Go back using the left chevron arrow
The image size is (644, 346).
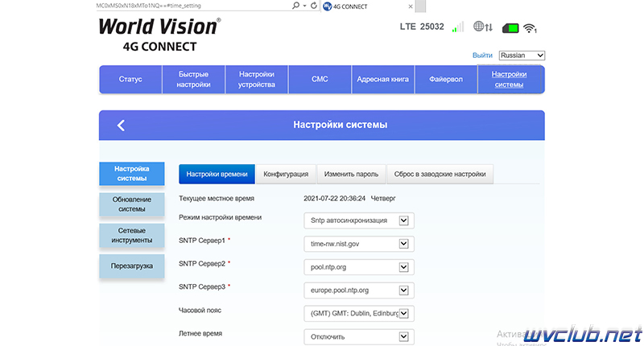coord(121,126)
